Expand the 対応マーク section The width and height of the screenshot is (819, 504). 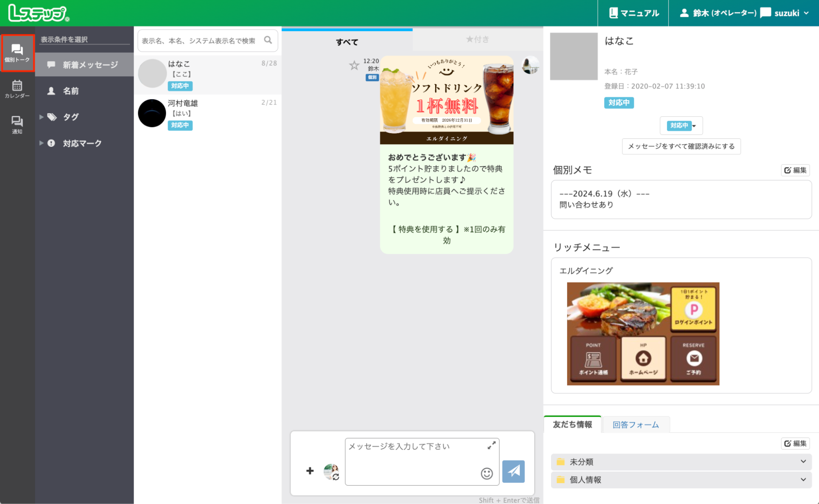coord(82,143)
